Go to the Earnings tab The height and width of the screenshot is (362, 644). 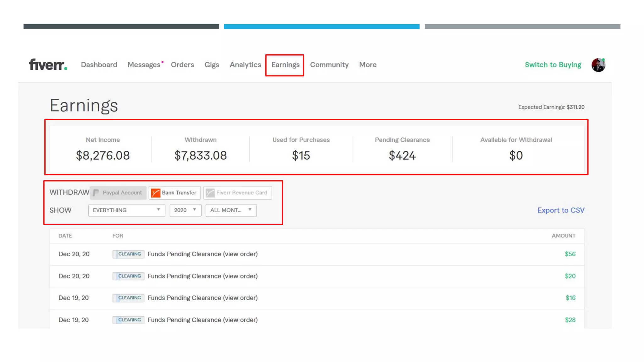pyautogui.click(x=285, y=65)
